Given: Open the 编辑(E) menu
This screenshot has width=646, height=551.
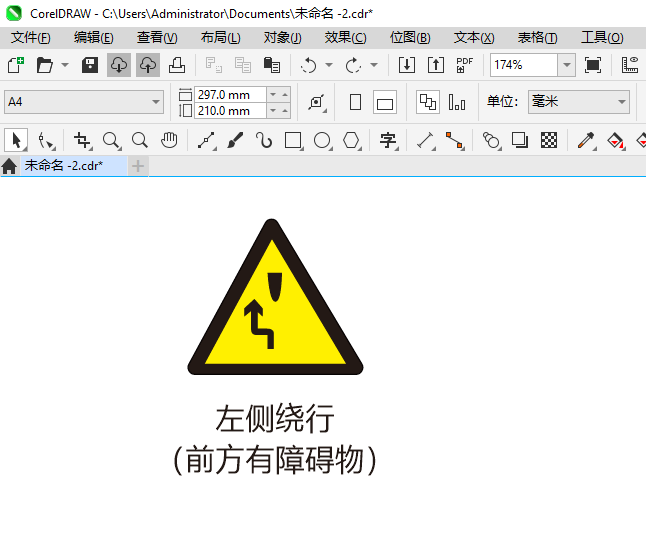Looking at the screenshot, I should click(94, 38).
